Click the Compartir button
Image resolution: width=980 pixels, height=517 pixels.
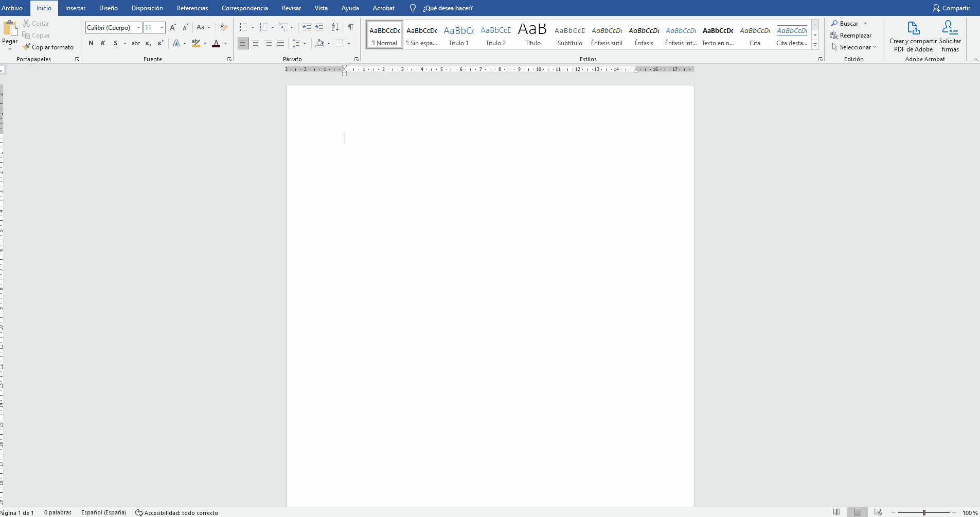click(952, 8)
